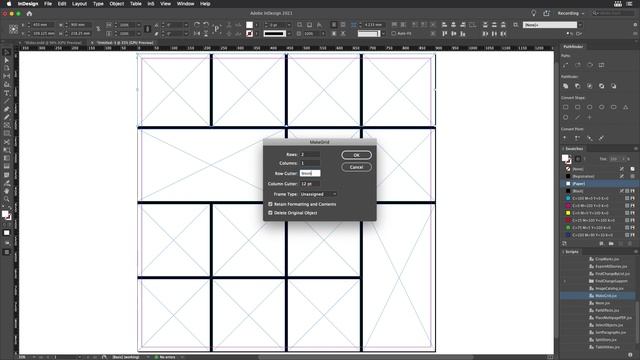Click the rotate 90° clockwise icon
The image size is (640, 360).
197,24
